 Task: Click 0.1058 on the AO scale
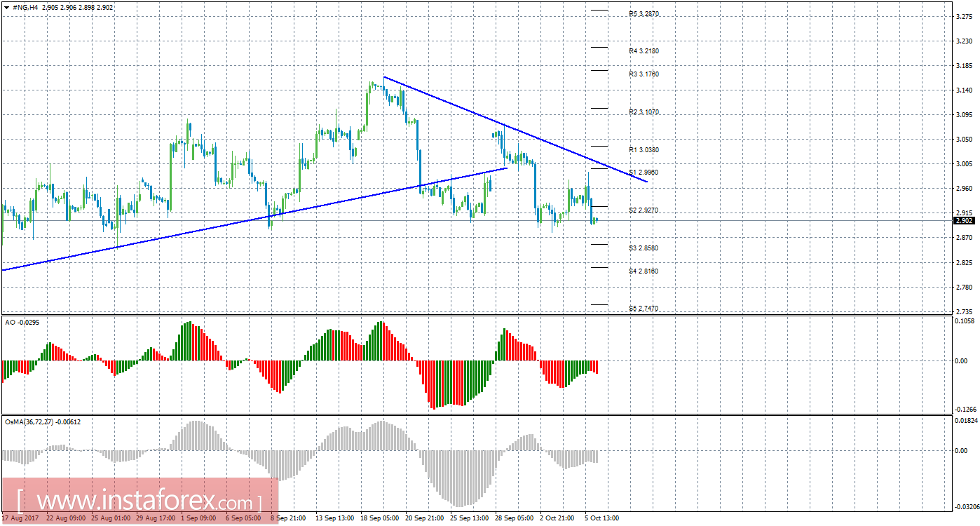tap(965, 321)
